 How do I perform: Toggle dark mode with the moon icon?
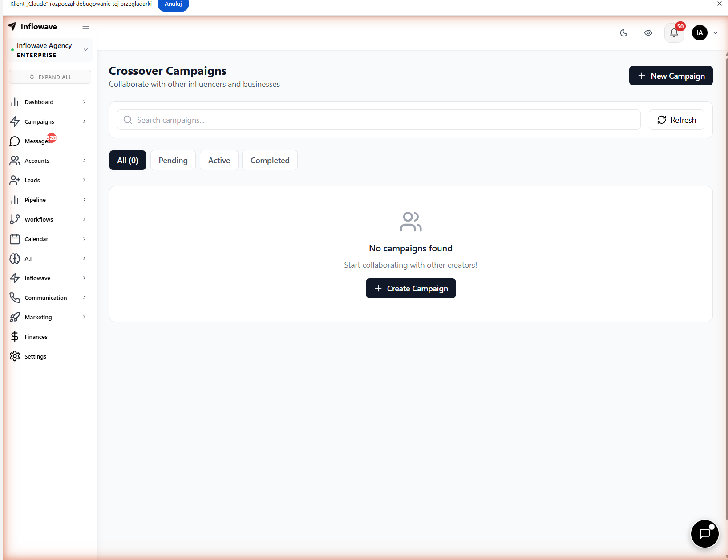pos(623,33)
